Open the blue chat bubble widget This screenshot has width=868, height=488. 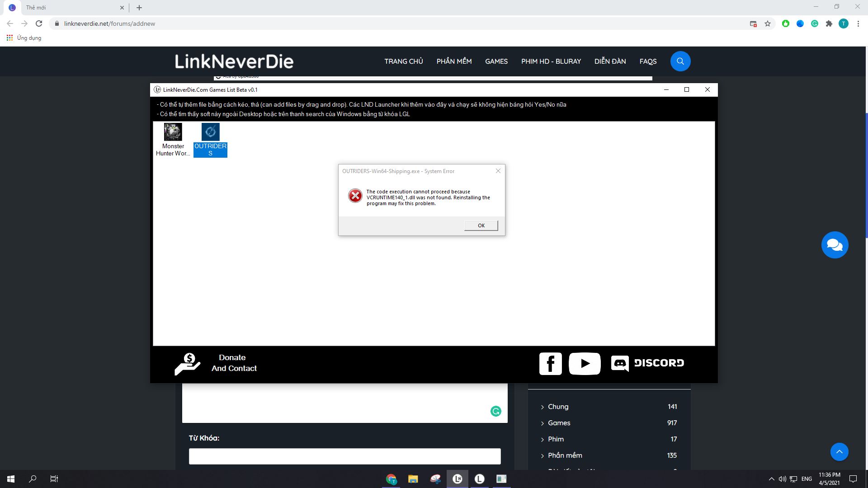coord(835,245)
